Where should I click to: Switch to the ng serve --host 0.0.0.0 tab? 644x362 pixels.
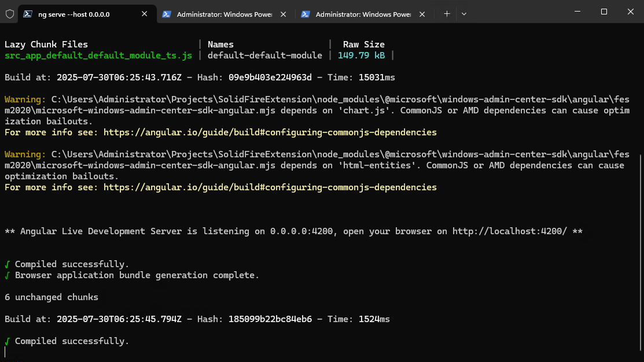click(87, 14)
